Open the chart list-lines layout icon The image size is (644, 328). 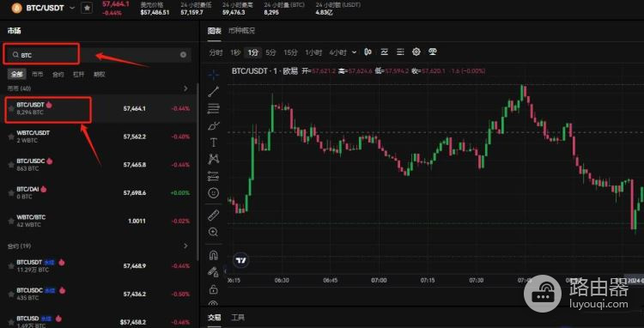point(400,52)
